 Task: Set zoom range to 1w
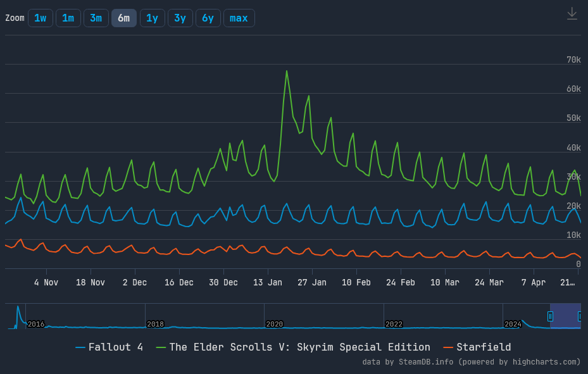pos(41,18)
